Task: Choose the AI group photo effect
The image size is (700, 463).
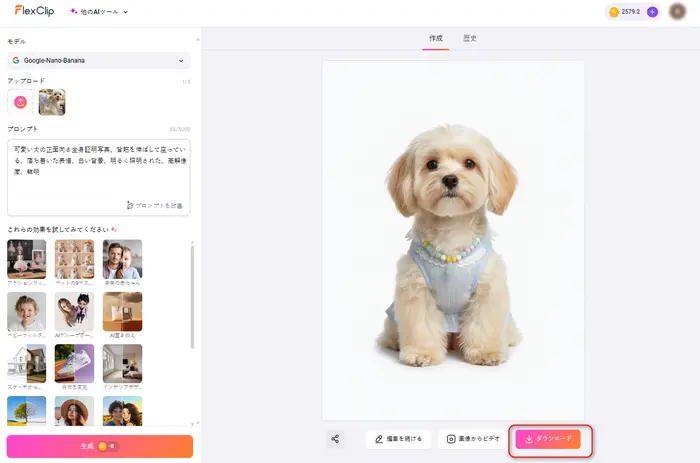Action: [x=75, y=312]
